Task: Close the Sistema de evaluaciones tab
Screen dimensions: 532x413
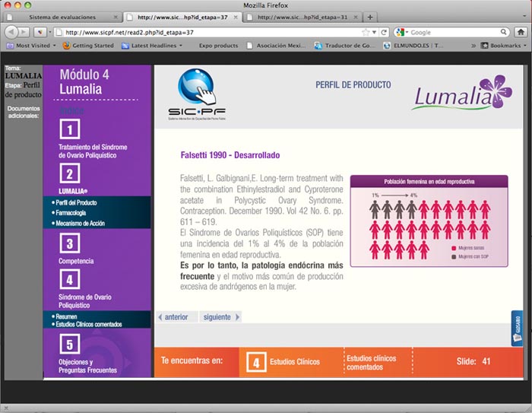Action: pyautogui.click(x=116, y=17)
